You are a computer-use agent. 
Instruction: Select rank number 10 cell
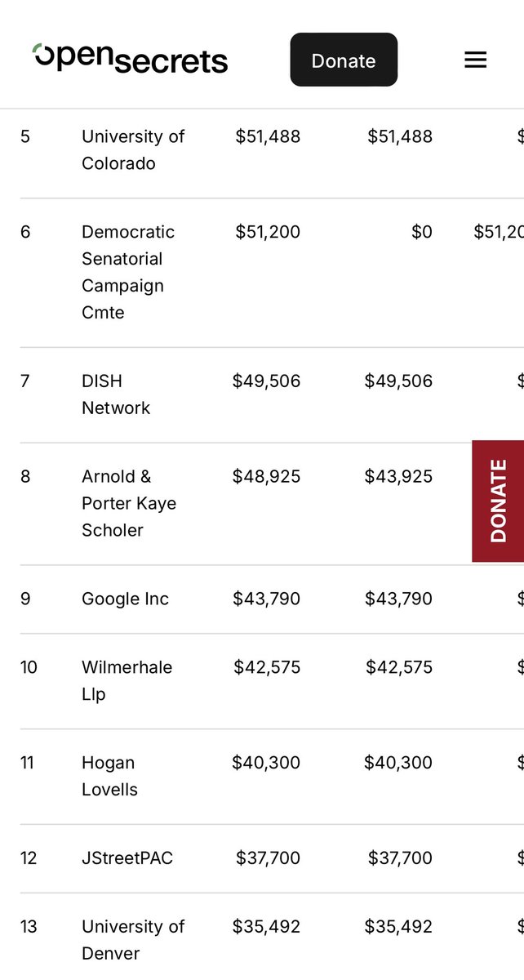pos(29,667)
